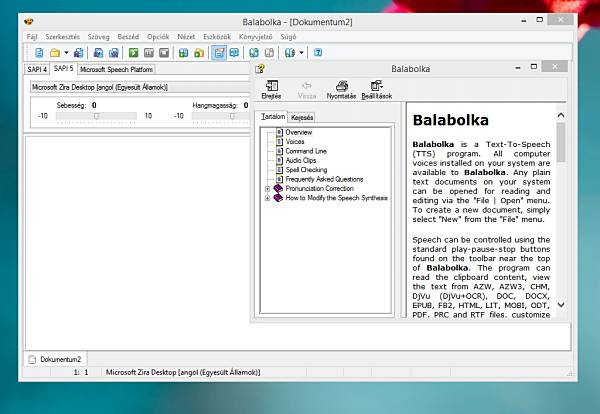This screenshot has height=414, width=600.
Task: Open the Voices help topic
Action: [295, 142]
